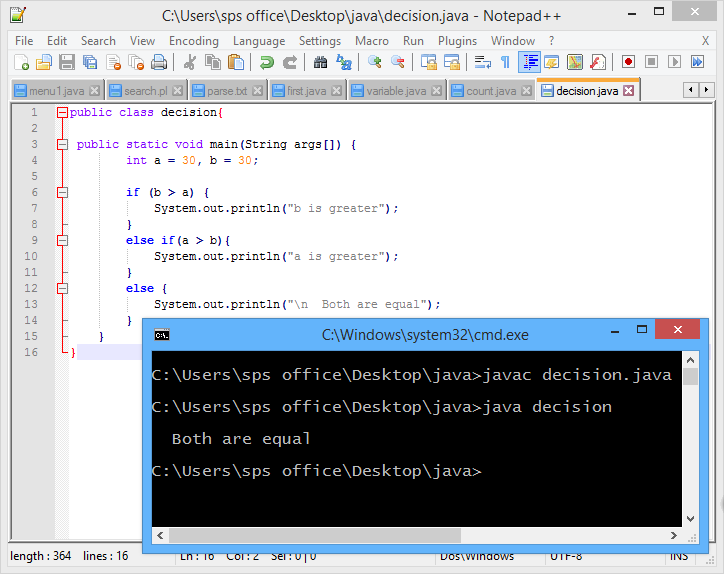Screen dimensions: 724x574
Task: Open the Replace dialog icon
Action: tap(344, 62)
